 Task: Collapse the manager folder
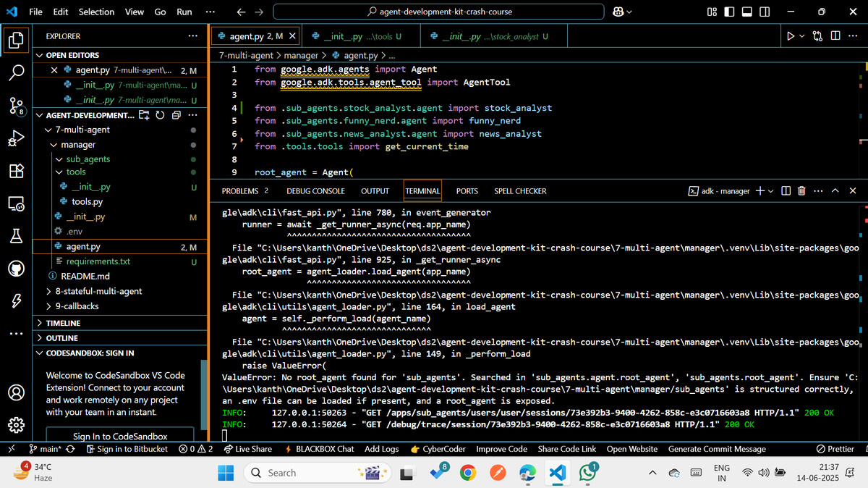54,145
